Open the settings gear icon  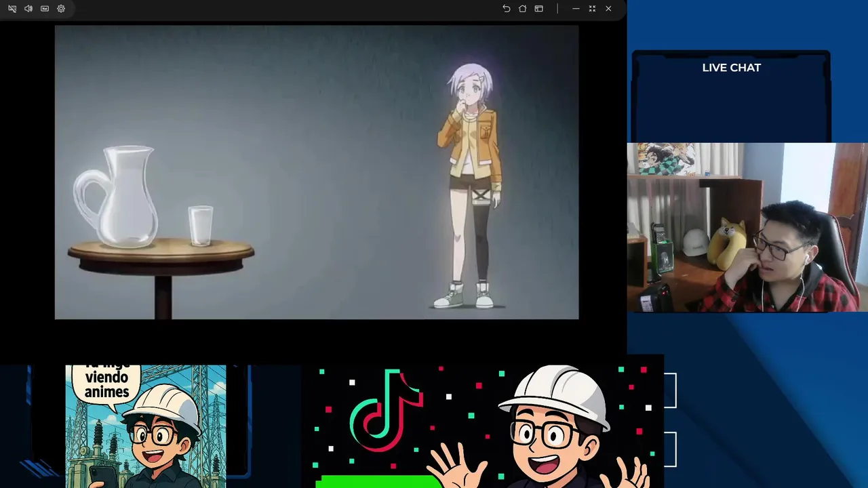pyautogui.click(x=61, y=9)
